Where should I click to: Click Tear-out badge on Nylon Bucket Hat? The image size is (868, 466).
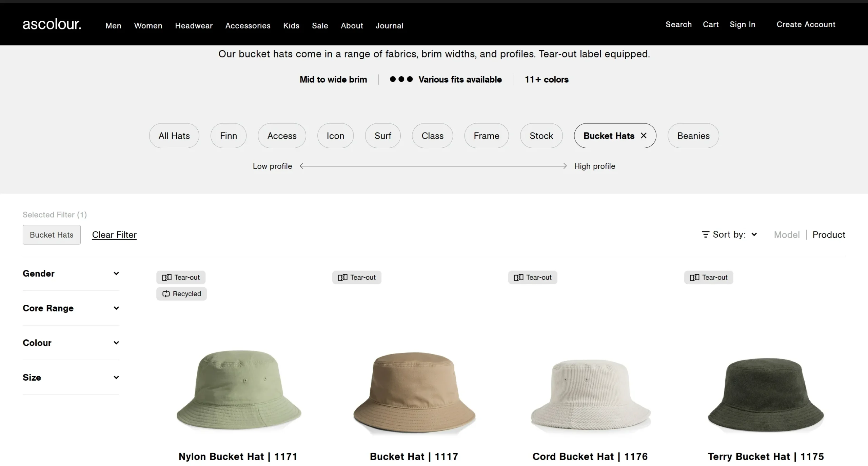click(x=181, y=277)
